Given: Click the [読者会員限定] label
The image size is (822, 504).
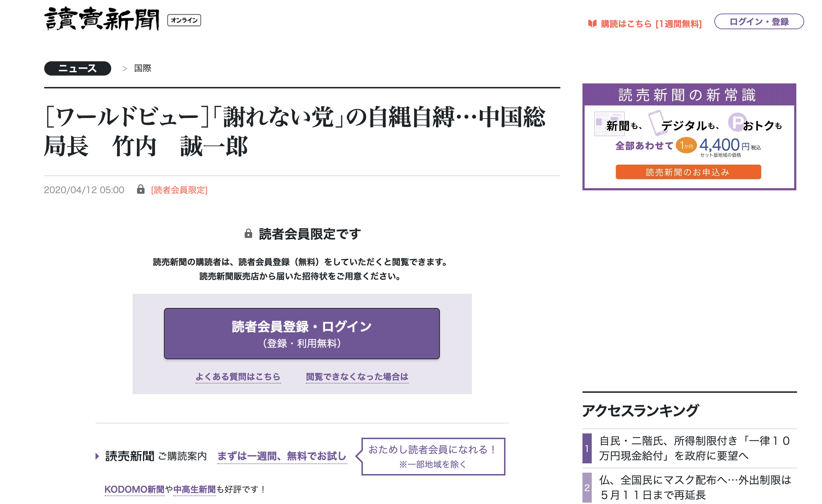Looking at the screenshot, I should click(x=179, y=190).
